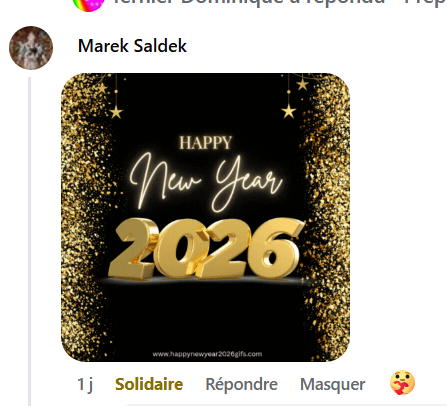Screen dimensions: 447x406
Task: Click the large hanging star at the GIF's left
Action: pyautogui.click(x=116, y=112)
